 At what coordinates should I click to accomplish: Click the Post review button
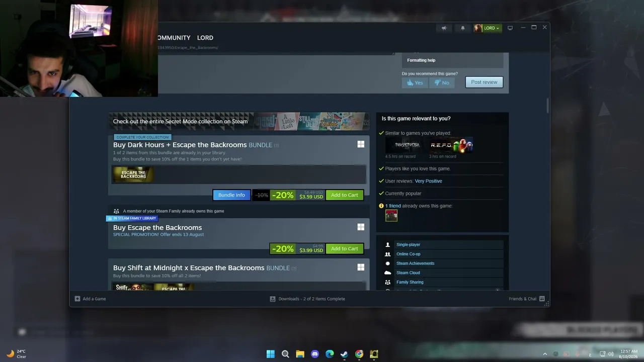[x=484, y=82]
